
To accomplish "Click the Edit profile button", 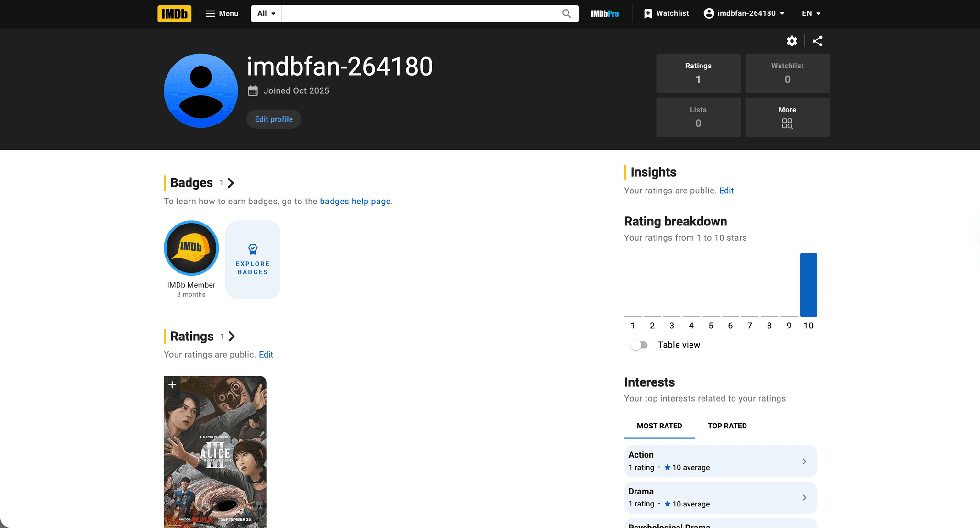I will (274, 119).
